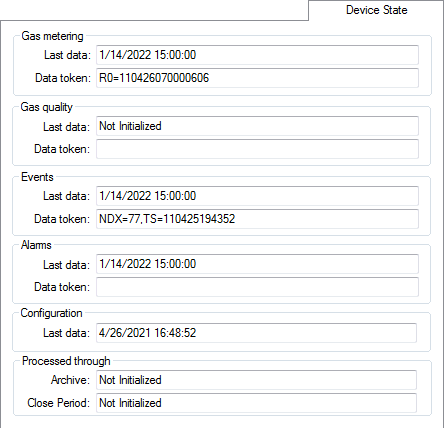Focus the empty Gas quality Data token field

click(x=257, y=149)
